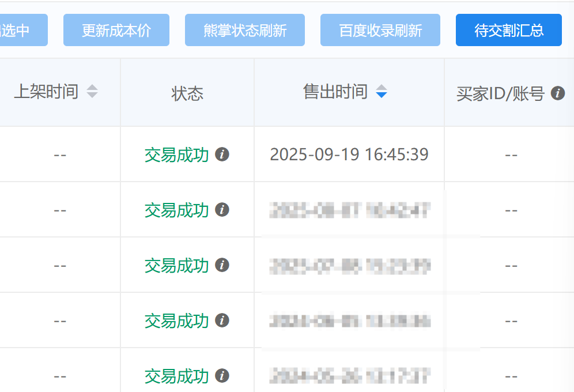Click 交易成功 status text in second row
The width and height of the screenshot is (574, 392).
pyautogui.click(x=176, y=210)
